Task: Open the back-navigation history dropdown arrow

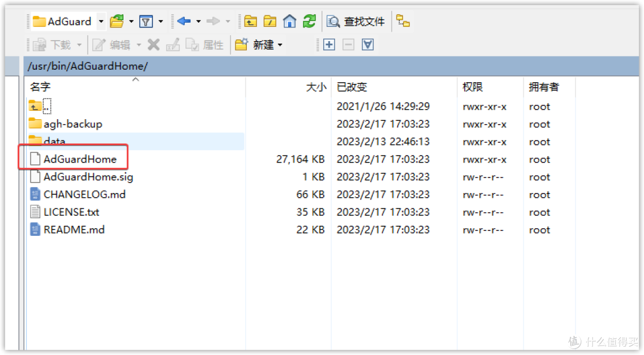Action: pos(199,21)
